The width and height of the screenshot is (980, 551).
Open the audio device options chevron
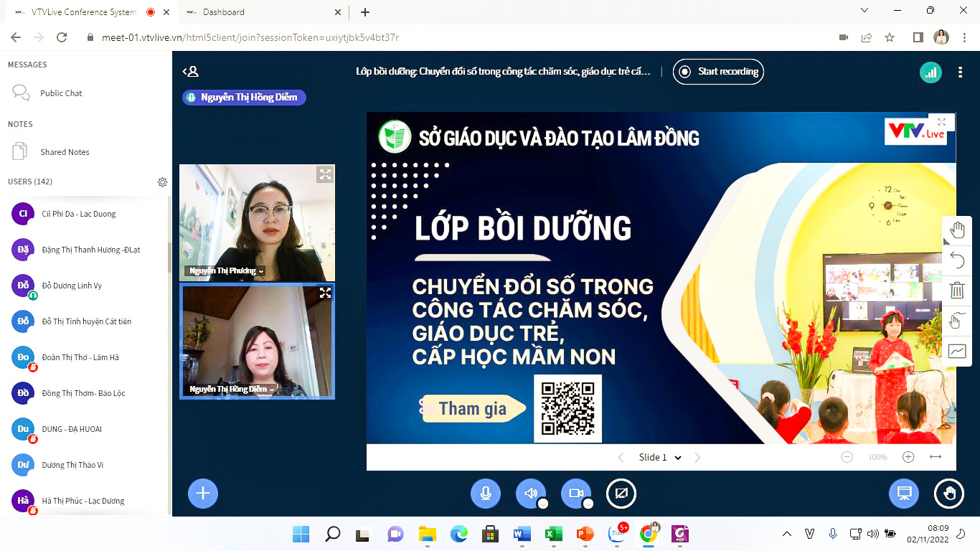(x=543, y=504)
